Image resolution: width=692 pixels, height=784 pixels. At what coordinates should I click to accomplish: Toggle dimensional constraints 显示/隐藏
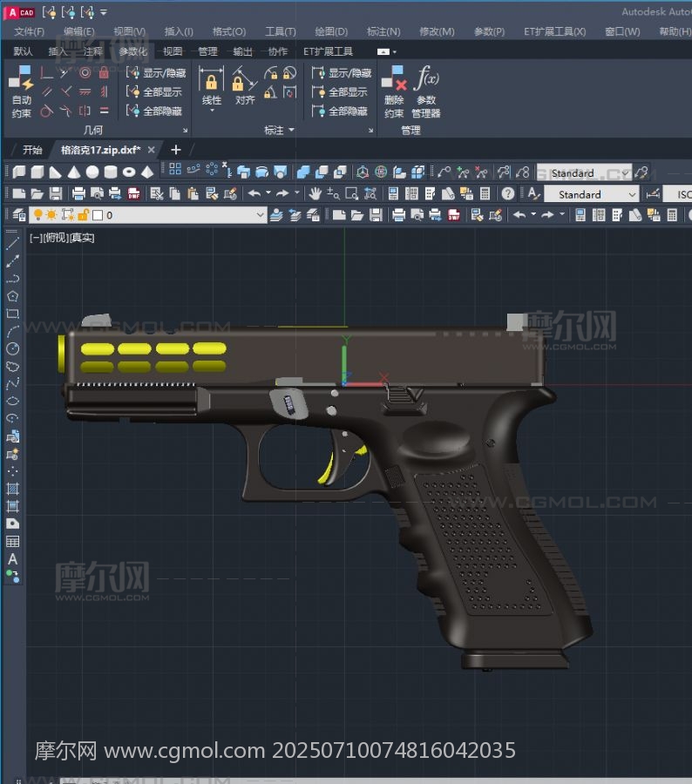coord(342,73)
